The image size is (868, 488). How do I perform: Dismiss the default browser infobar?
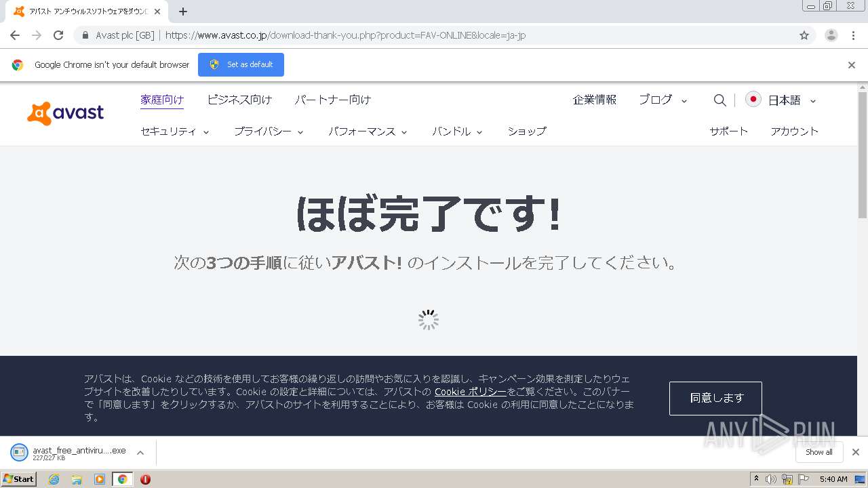tap(852, 65)
